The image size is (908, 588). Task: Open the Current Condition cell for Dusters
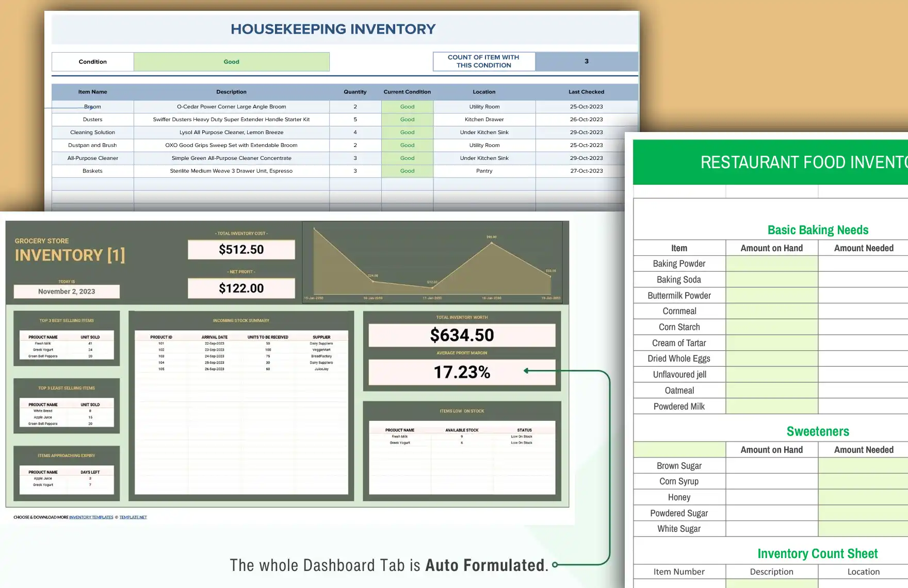tap(407, 119)
